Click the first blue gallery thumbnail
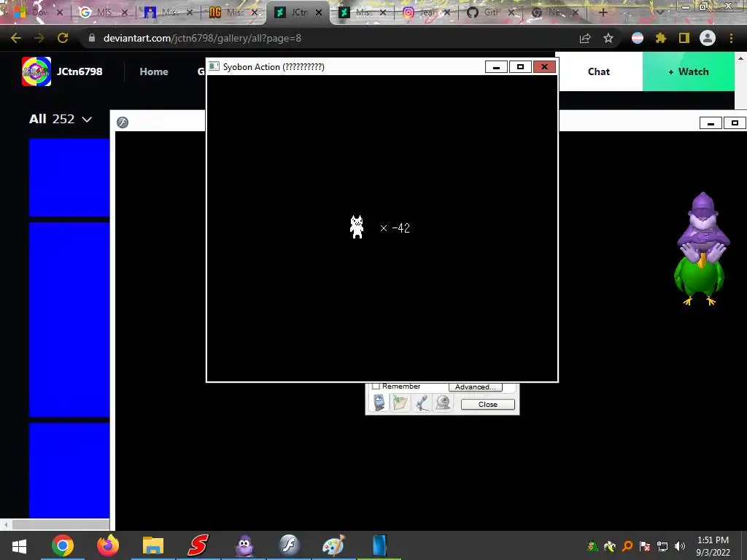The width and height of the screenshot is (747, 560). pyautogui.click(x=69, y=178)
